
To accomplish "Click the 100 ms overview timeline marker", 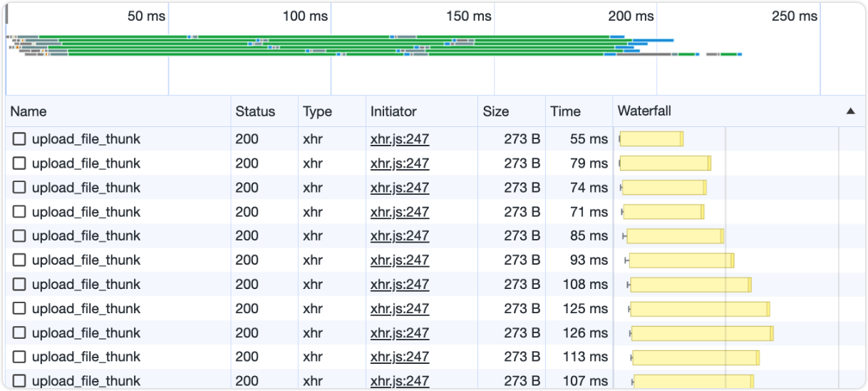I will [x=305, y=16].
